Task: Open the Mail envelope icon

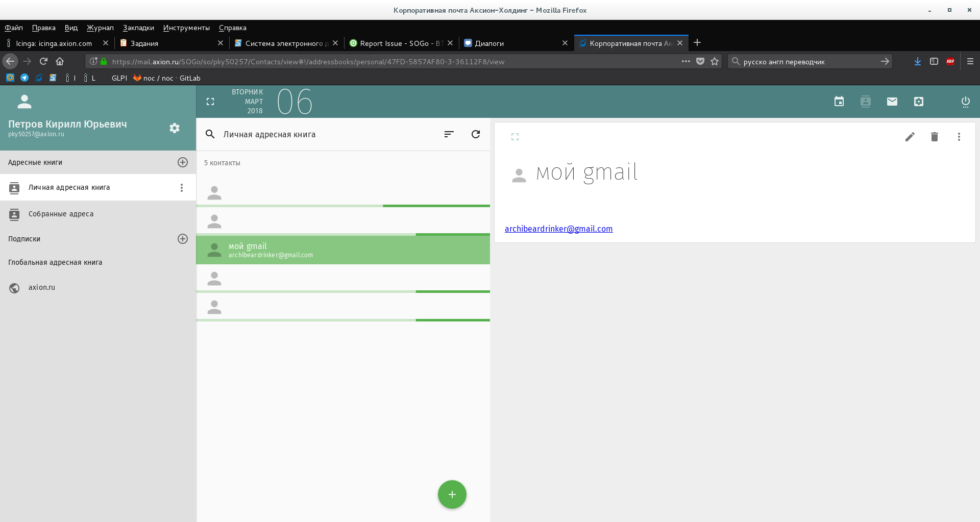Action: tap(892, 102)
